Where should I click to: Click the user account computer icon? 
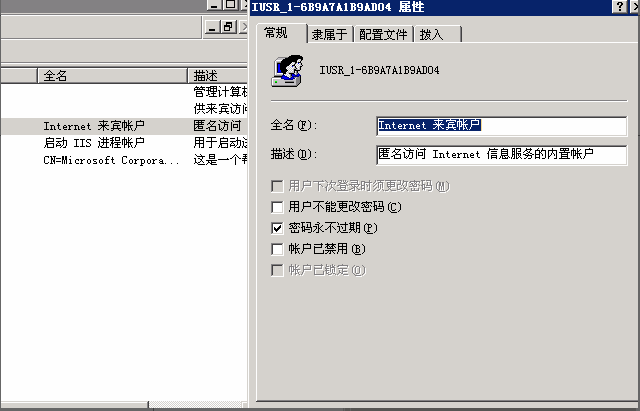[287, 71]
